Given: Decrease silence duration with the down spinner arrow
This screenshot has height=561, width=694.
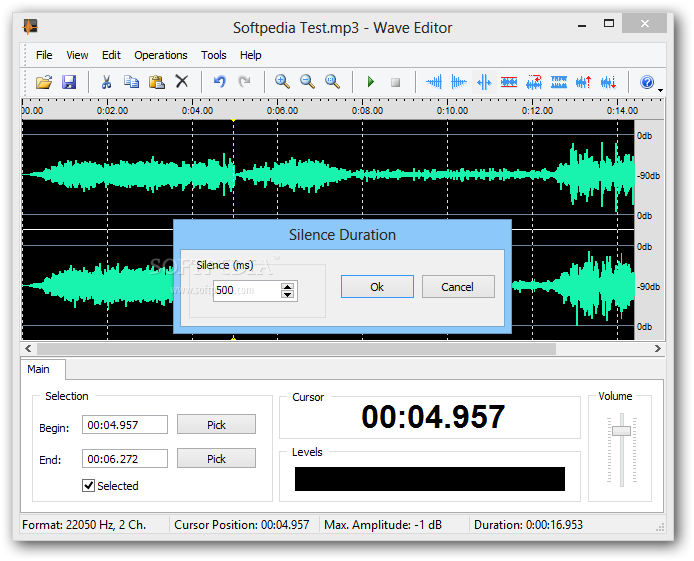Looking at the screenshot, I should pyautogui.click(x=287, y=295).
